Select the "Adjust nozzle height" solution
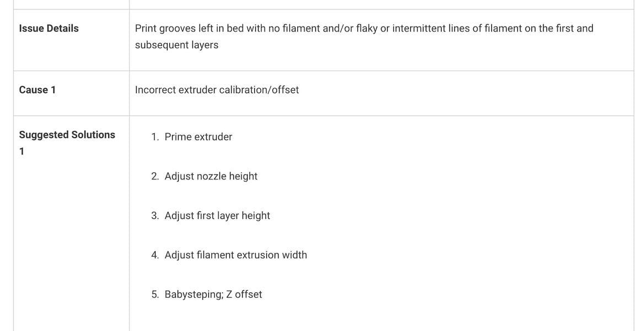Image resolution: width=644 pixels, height=331 pixels. (x=211, y=177)
